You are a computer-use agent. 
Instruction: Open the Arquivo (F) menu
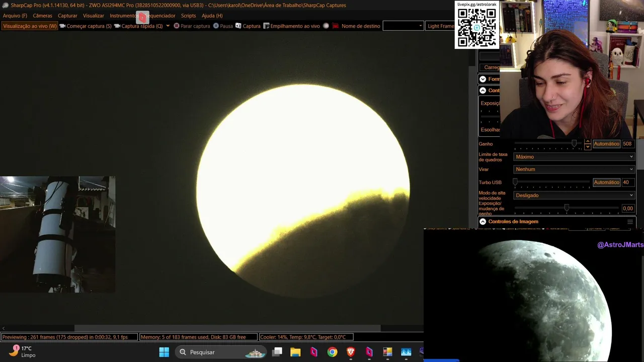(15, 16)
